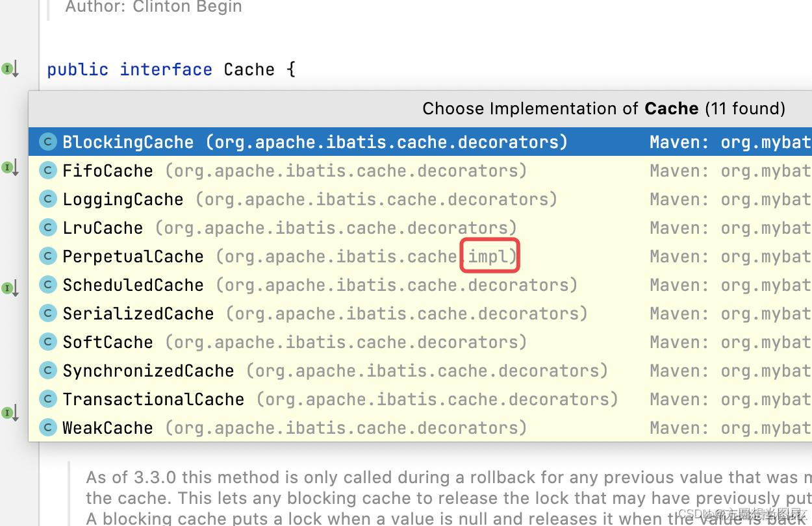
Task: Click the class icon beside PerpetualCache
Action: pos(48,257)
